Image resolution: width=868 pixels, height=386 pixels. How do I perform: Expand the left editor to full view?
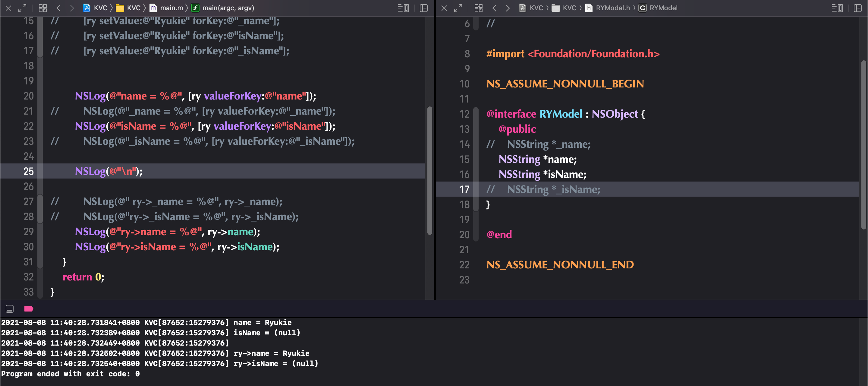[22, 8]
